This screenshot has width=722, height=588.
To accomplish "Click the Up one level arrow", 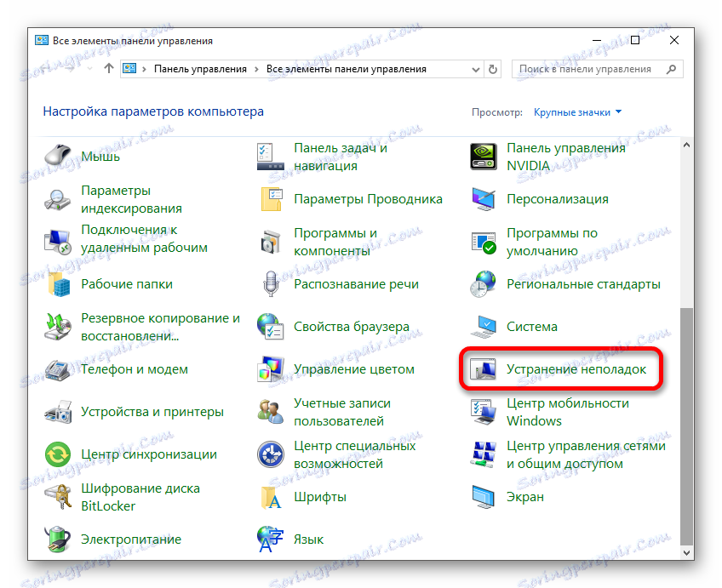I will click(x=109, y=69).
